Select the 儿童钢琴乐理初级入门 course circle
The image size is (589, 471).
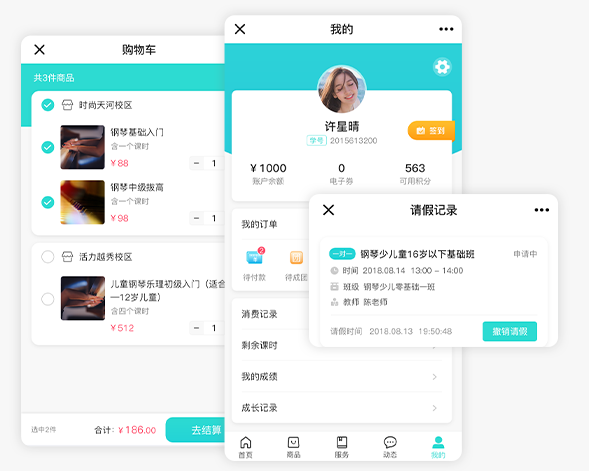click(48, 299)
